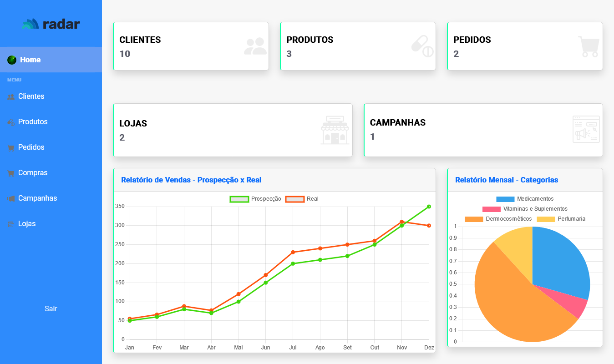Screen dimensions: 614x364
Task: Click the storefront icon on the LOJAS card
Action: pos(335,130)
